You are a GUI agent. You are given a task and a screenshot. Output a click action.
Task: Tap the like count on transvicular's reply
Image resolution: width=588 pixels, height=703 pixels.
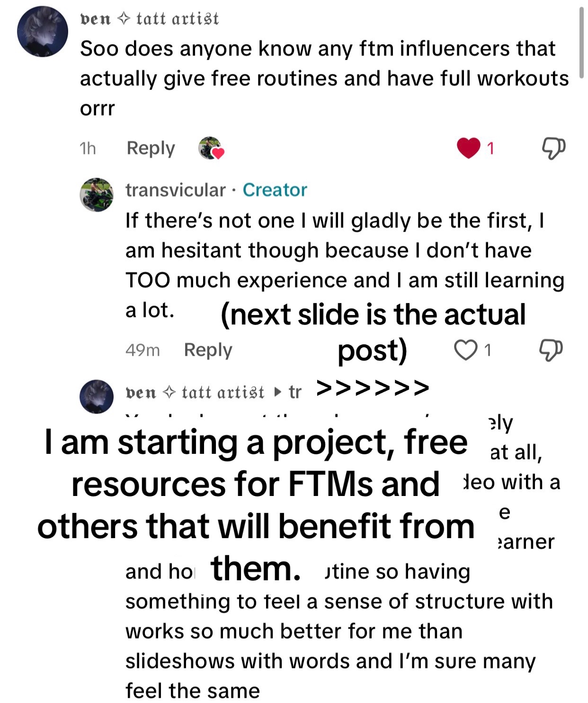[x=488, y=350]
